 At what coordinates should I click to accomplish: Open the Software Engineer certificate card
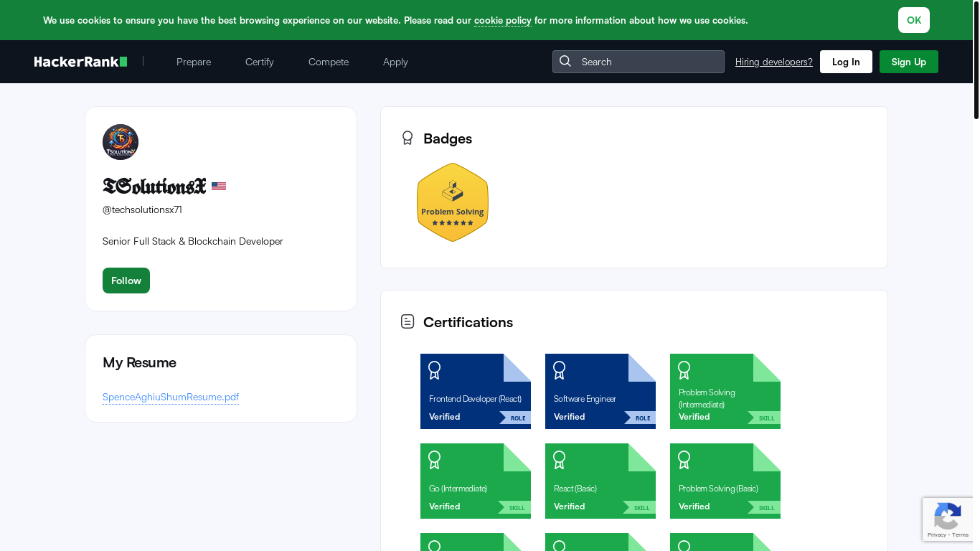tap(600, 391)
